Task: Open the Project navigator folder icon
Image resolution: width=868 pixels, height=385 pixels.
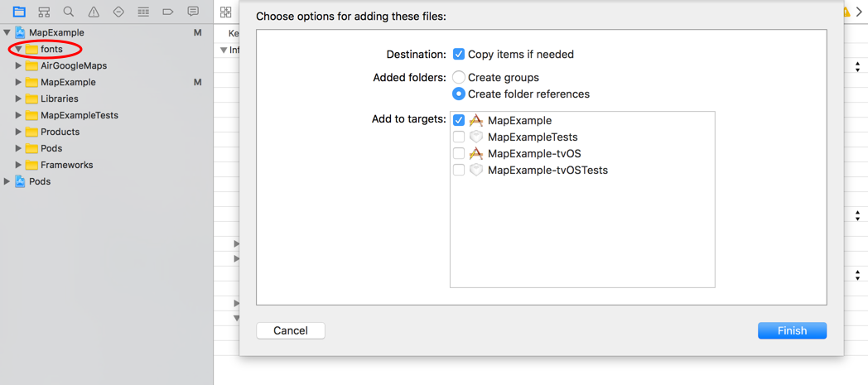Action: [19, 12]
